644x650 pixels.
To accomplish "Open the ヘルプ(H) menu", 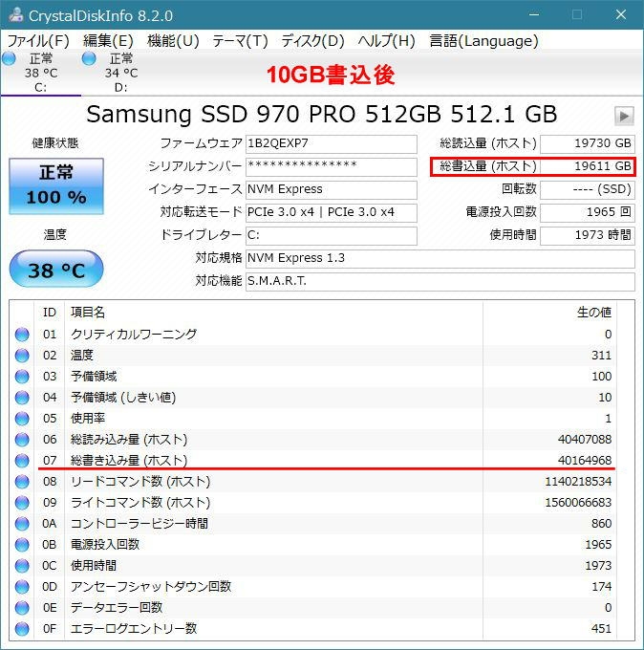I will click(387, 41).
